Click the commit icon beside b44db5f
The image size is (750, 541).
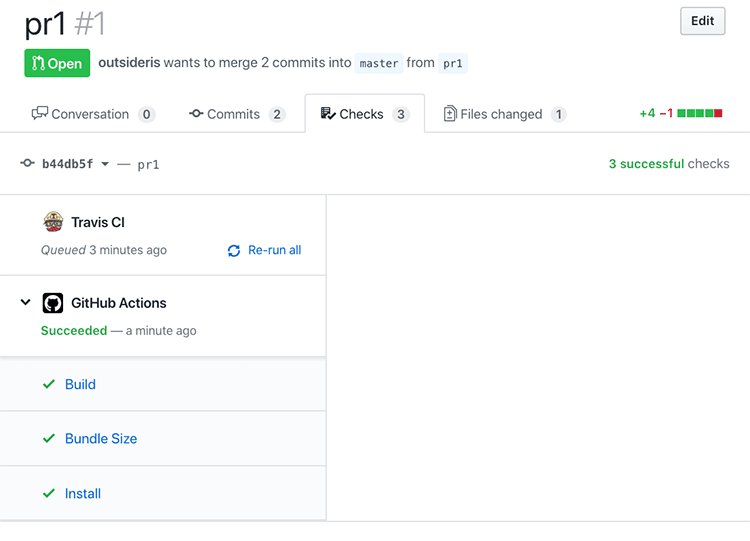pyautogui.click(x=27, y=163)
